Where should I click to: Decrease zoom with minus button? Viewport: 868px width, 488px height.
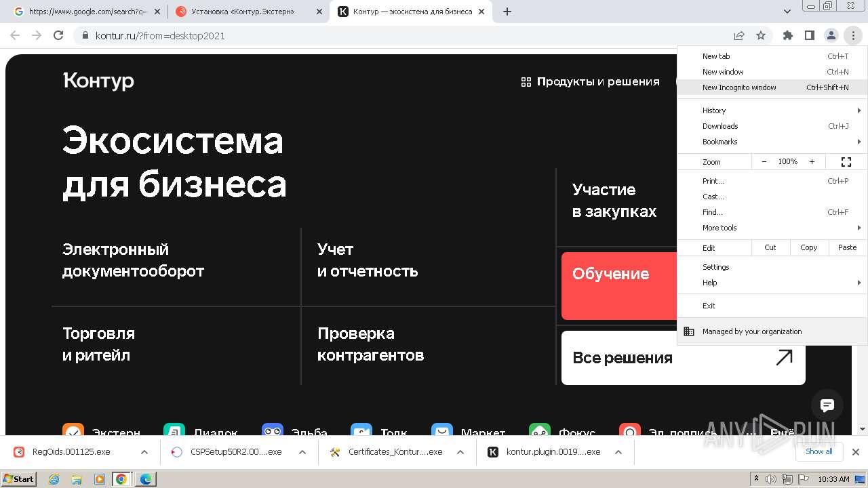(764, 162)
